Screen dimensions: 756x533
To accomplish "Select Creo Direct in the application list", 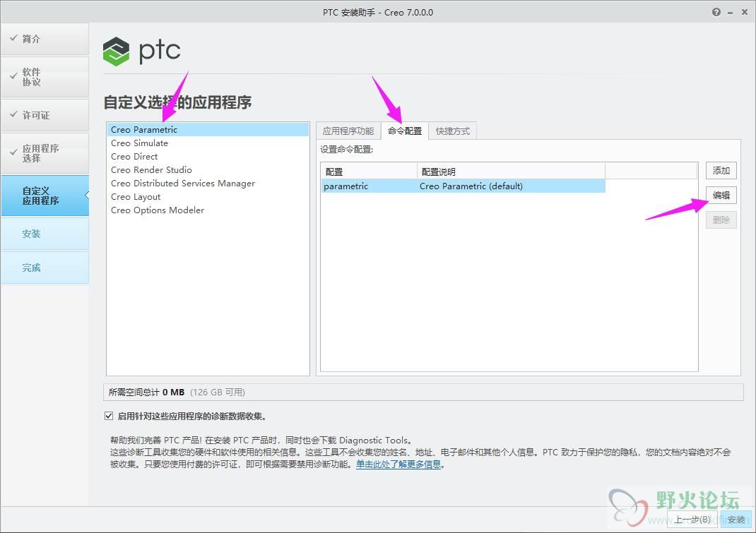I will click(208, 157).
